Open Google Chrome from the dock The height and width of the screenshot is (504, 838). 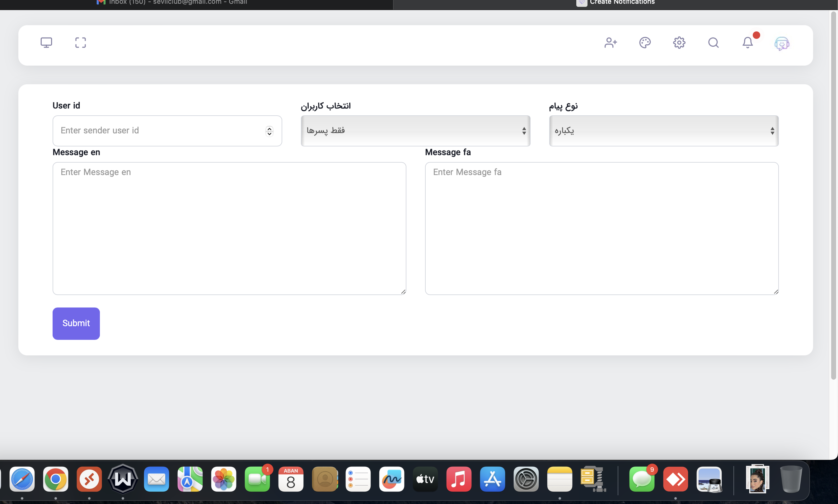click(x=55, y=479)
